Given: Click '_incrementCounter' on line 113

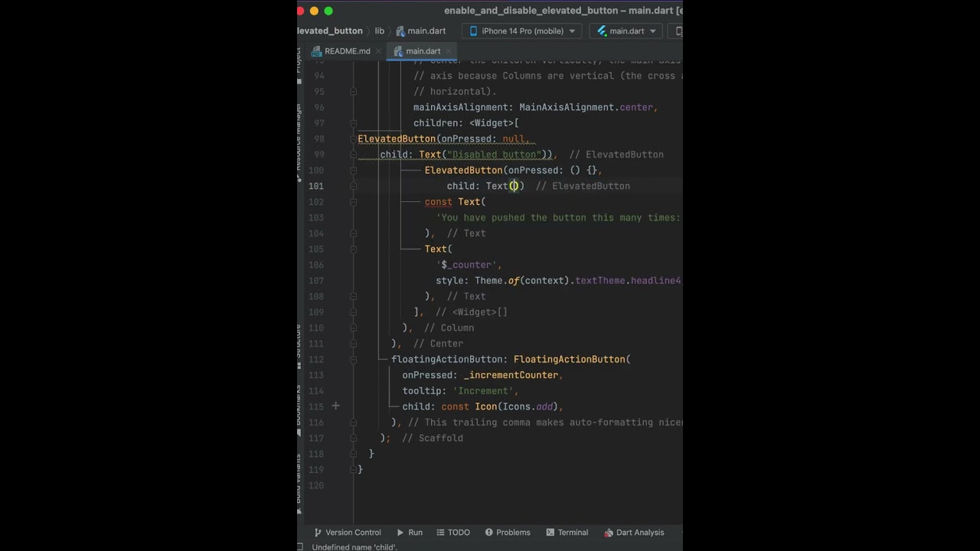Looking at the screenshot, I should tap(511, 375).
